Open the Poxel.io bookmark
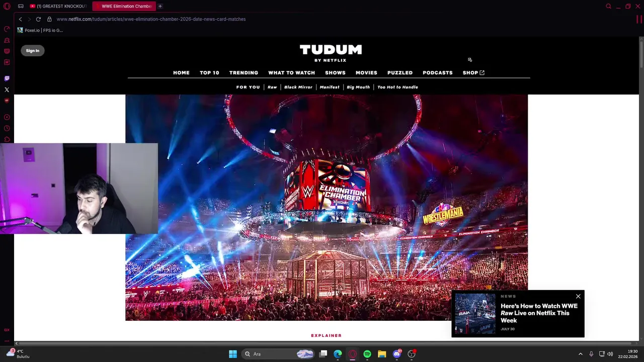 [x=40, y=30]
